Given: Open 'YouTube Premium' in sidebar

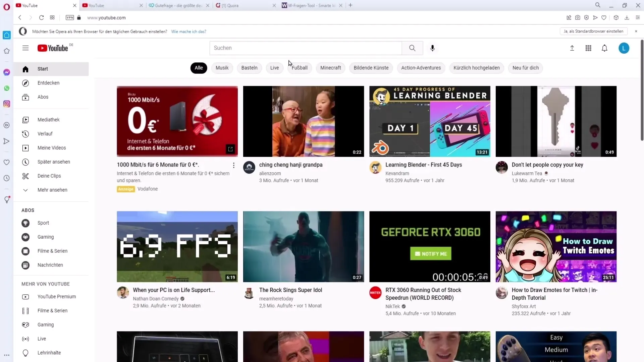Looking at the screenshot, I should point(51,297).
